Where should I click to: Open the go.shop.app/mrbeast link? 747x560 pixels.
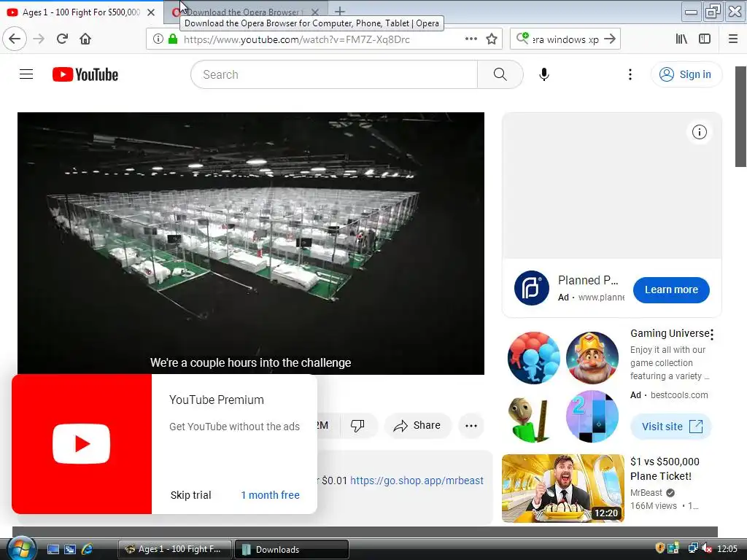[417, 481]
